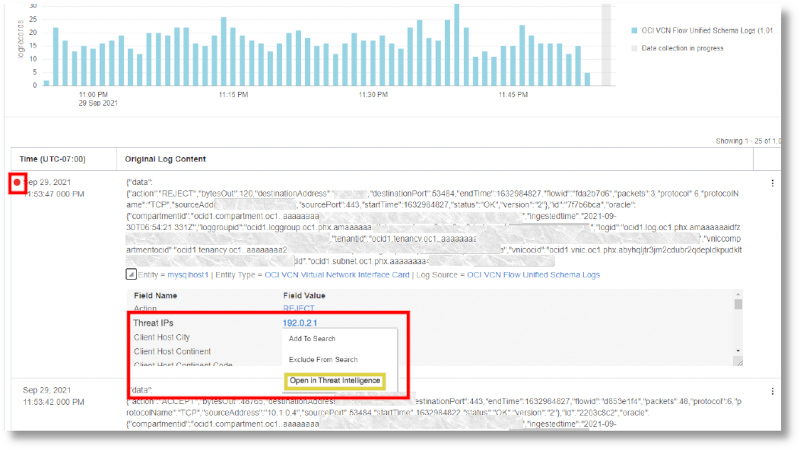Image resolution: width=800 pixels, height=450 pixels.
Task: Click the tallest histogram bar near 11:40 PM
Action: coord(457,44)
